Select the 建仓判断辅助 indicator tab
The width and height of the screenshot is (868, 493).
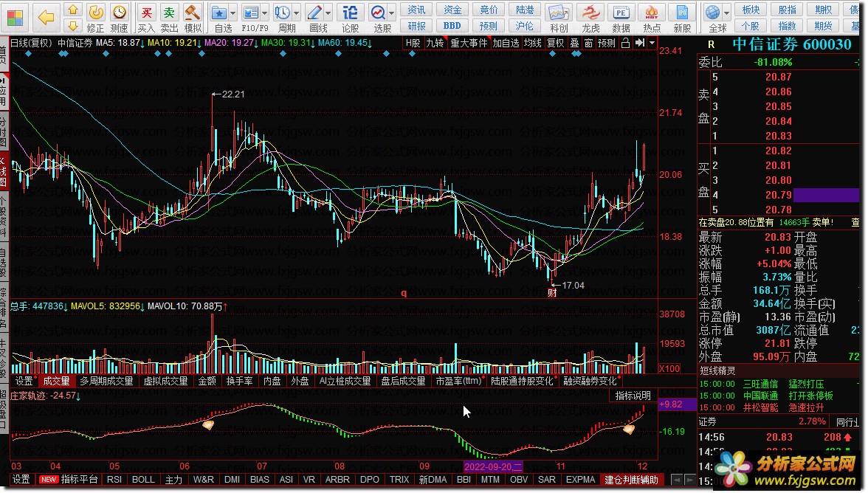tap(631, 479)
